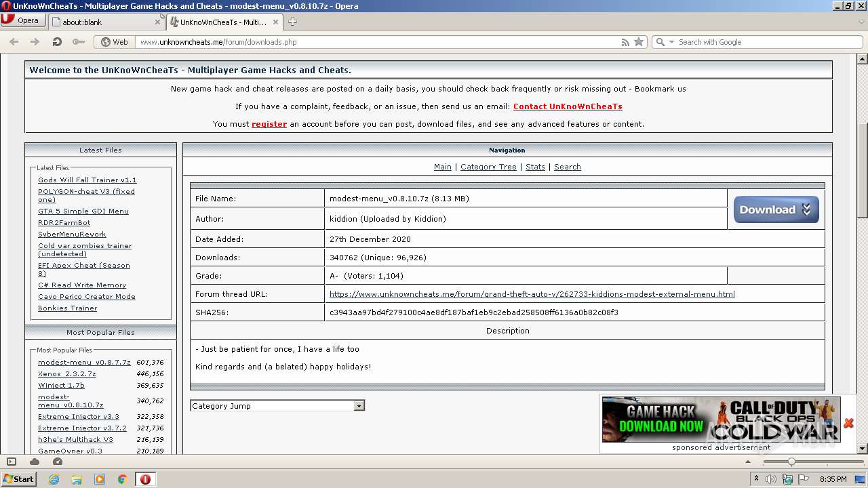Click the register link
868x488 pixels.
point(269,124)
